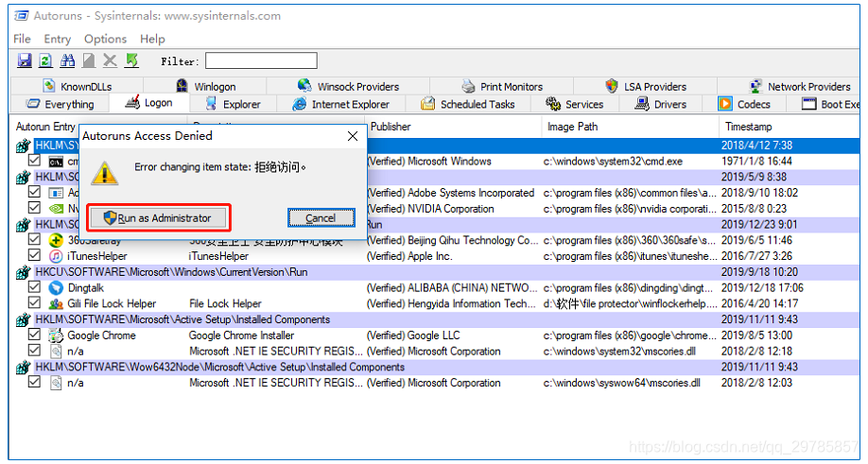
Task: Click 'Google Chrome Installer' description text
Action: tap(241, 335)
